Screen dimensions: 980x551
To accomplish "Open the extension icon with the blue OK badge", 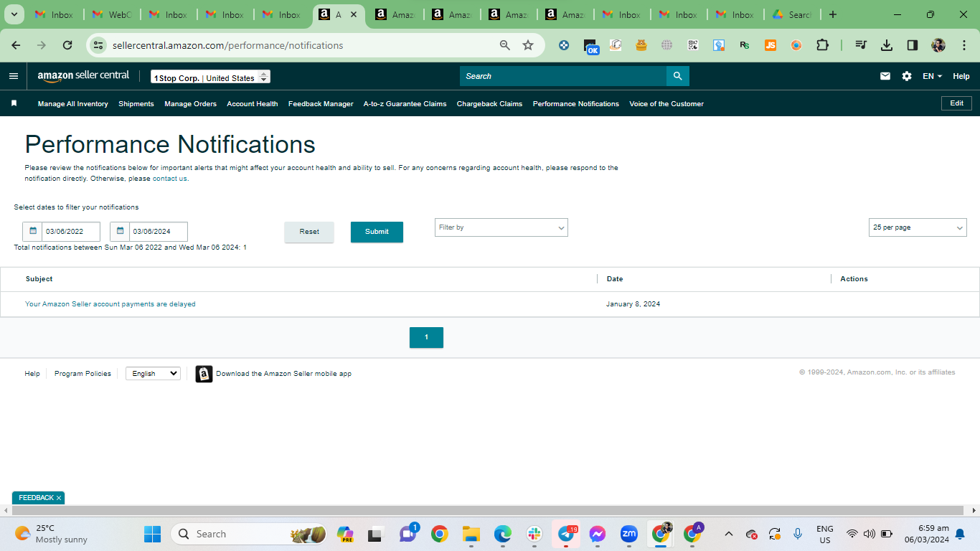I will 590,46.
